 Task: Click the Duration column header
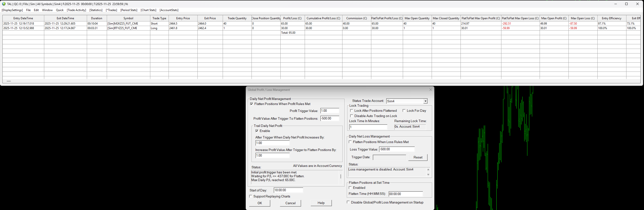97,18
